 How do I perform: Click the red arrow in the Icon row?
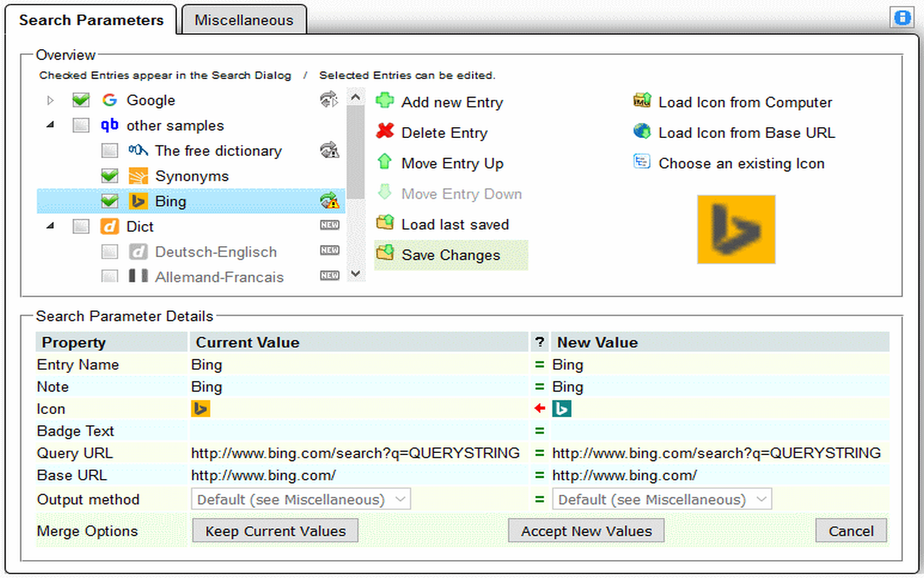click(x=539, y=409)
